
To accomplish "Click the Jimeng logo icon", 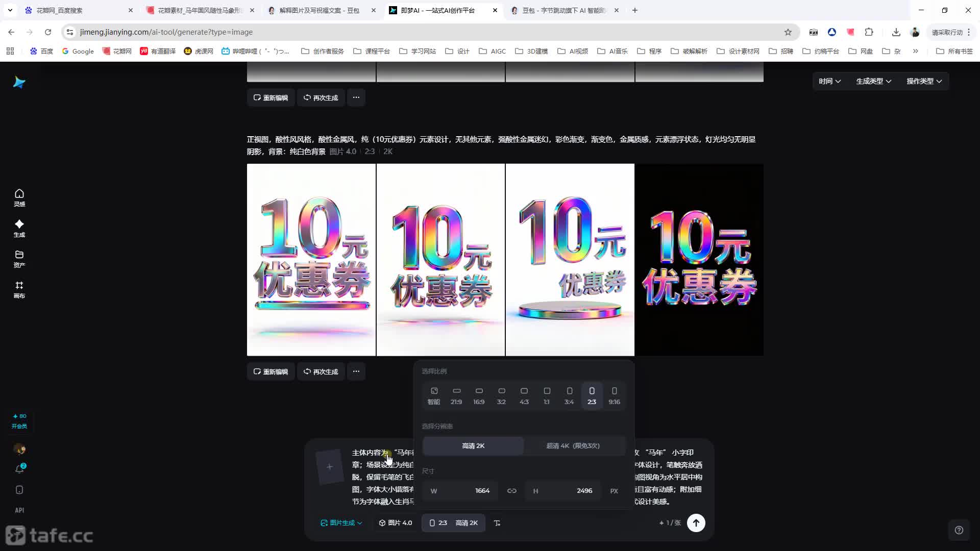I will [x=19, y=82].
